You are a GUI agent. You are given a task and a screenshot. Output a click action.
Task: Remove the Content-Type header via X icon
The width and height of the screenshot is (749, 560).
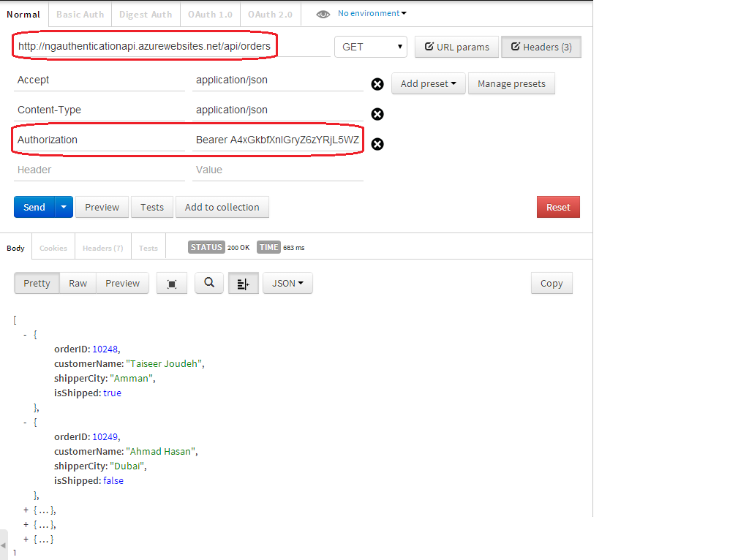377,114
